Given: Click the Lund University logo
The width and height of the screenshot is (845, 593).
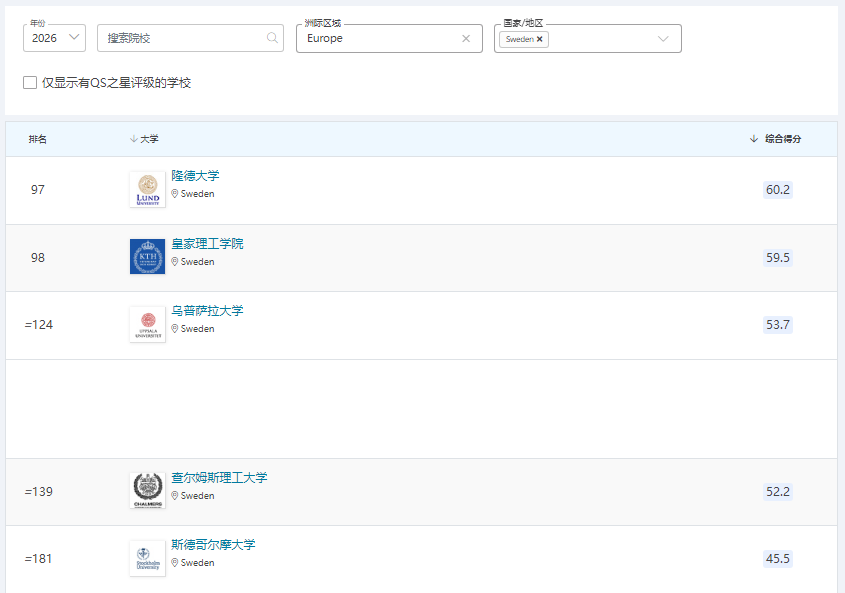Looking at the screenshot, I should [x=147, y=189].
